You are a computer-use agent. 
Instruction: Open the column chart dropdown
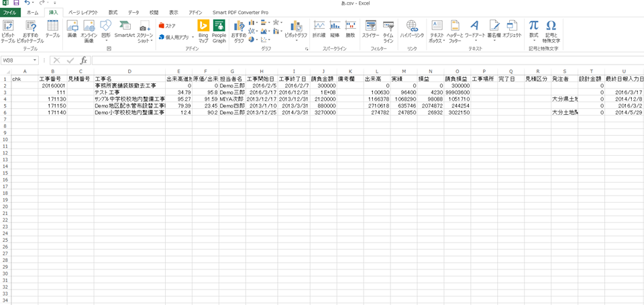(x=253, y=23)
